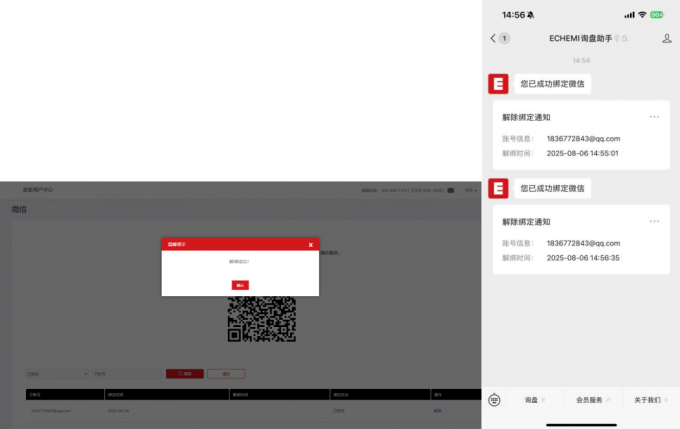Select the email in the first unbind card
680x429 pixels.
pos(583,138)
